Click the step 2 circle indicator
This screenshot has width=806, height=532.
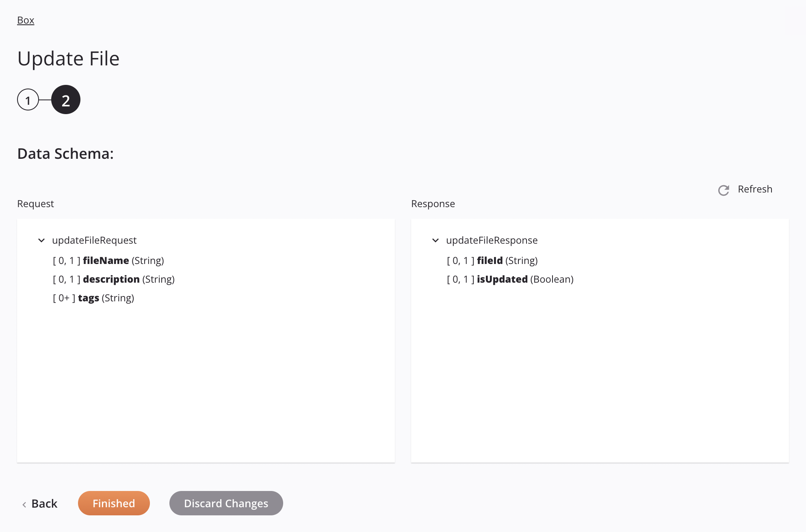66,99
